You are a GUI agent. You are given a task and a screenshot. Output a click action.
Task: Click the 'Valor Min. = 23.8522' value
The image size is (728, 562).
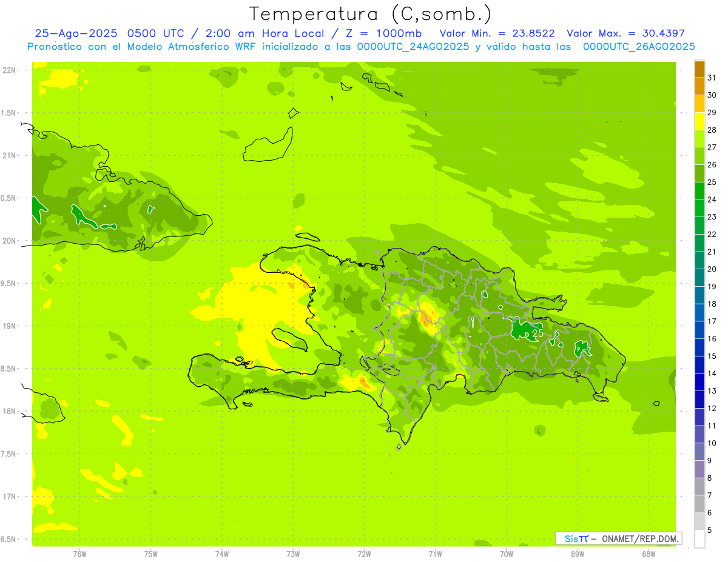pyautogui.click(x=497, y=33)
